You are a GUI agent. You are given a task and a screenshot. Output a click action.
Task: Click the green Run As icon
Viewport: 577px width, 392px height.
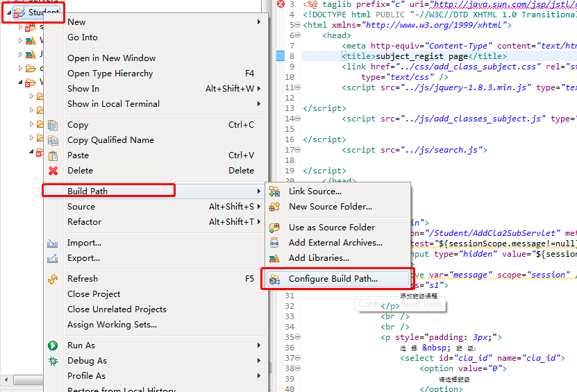click(x=53, y=346)
